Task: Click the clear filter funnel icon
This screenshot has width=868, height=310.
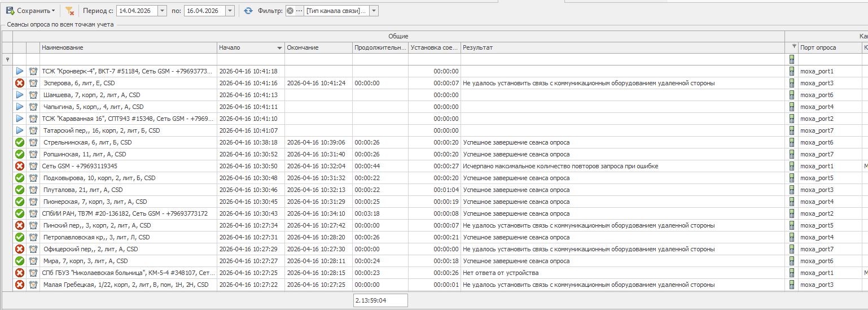Action: [x=69, y=11]
